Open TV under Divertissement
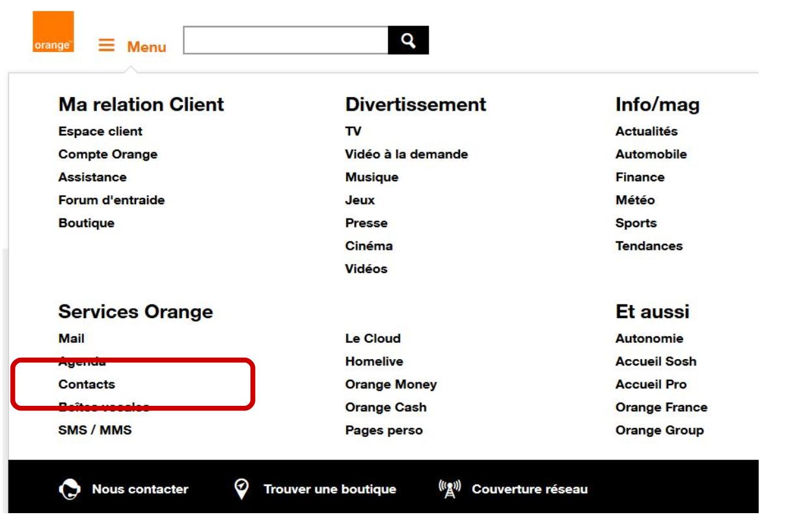This screenshot has width=786, height=532. point(353,131)
